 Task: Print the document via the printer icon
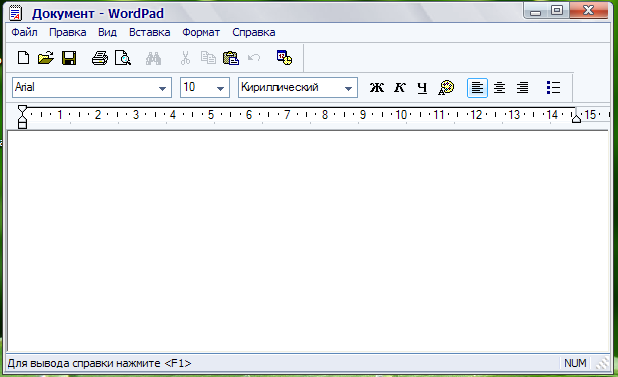coord(100,58)
